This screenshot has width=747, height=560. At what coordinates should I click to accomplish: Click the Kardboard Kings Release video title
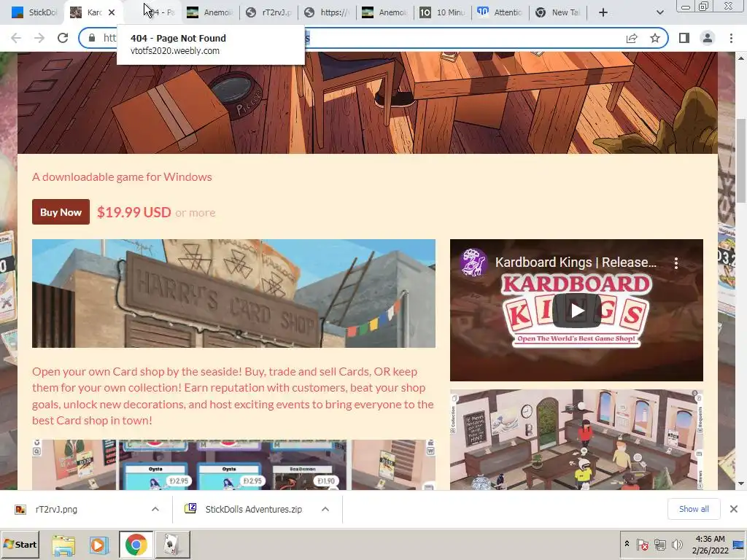click(576, 262)
